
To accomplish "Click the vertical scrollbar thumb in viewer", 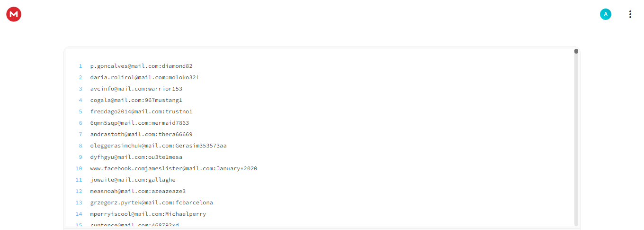I will (576, 51).
